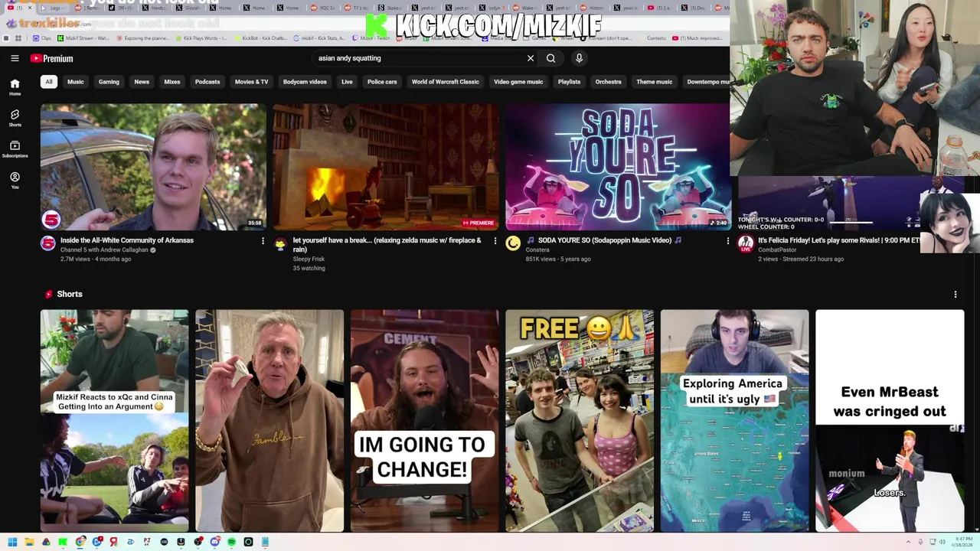Open the Windows Start menu
This screenshot has width=980, height=551.
tap(12, 542)
